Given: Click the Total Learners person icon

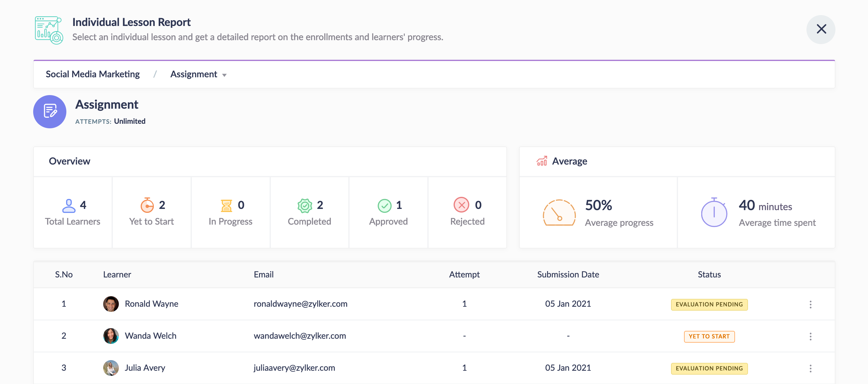Looking at the screenshot, I should point(69,205).
